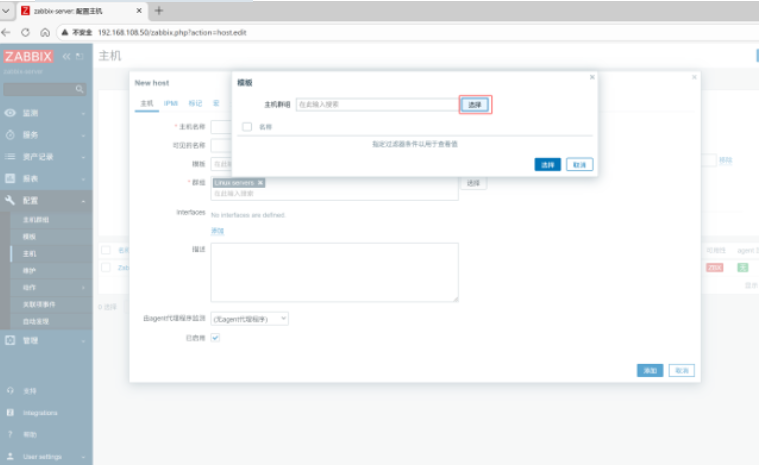This screenshot has width=759, height=465.
Task: Switch to the 主机 tab in New host
Action: pos(147,104)
